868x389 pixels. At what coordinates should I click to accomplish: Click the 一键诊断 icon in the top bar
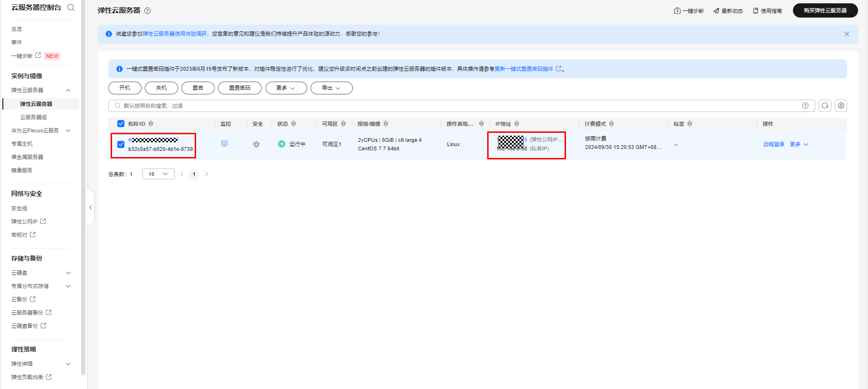(677, 11)
